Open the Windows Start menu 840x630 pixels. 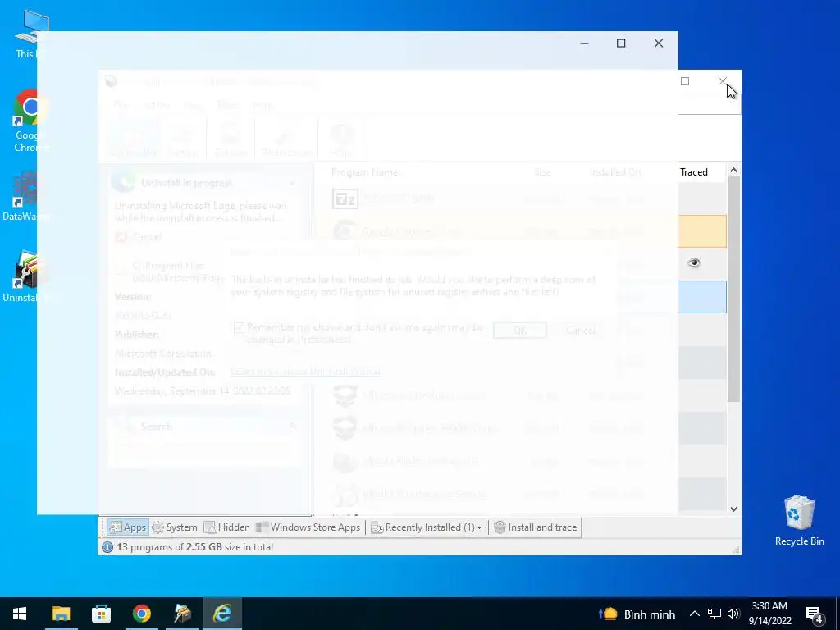[x=20, y=614]
